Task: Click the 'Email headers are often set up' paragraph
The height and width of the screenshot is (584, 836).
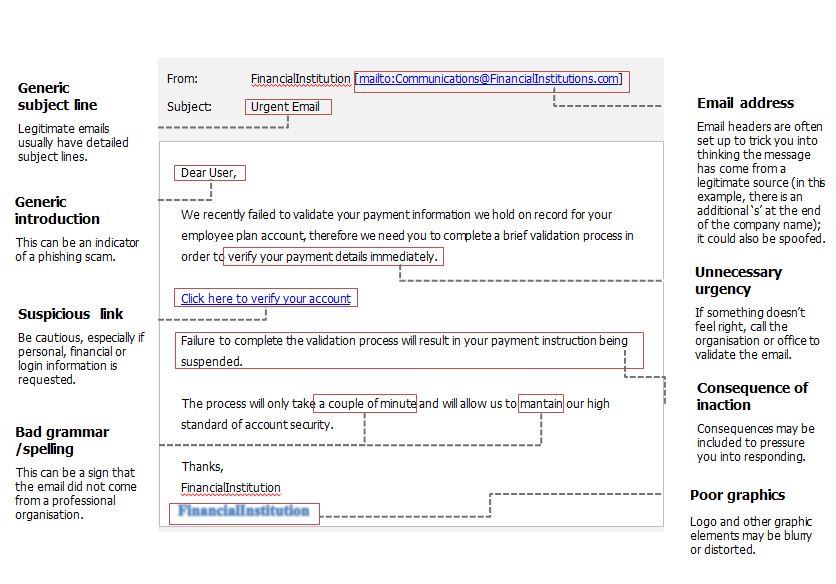Action: click(x=761, y=182)
